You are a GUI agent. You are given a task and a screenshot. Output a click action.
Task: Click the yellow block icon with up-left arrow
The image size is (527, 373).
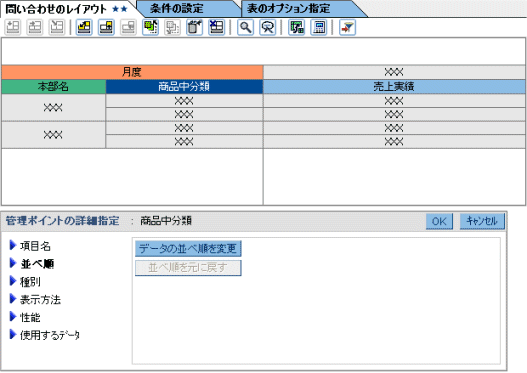coord(84,27)
